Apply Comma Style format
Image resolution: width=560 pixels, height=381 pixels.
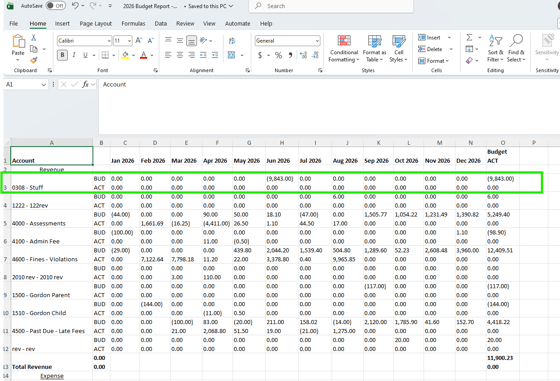pyautogui.click(x=290, y=55)
